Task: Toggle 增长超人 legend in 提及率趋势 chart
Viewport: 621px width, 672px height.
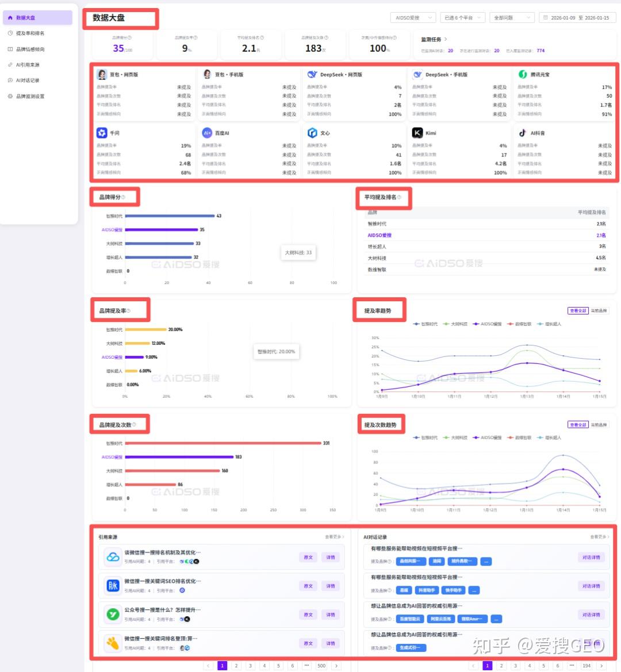Action: click(x=549, y=324)
